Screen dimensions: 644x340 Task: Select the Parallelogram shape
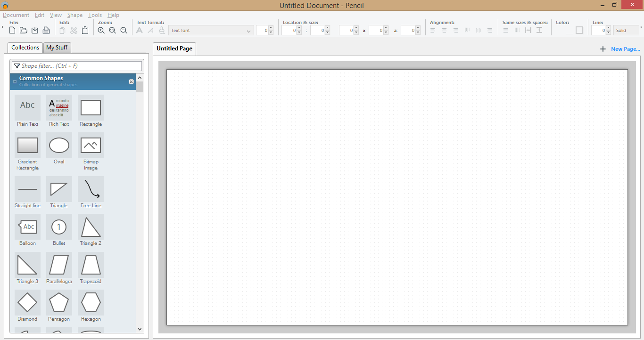(x=59, y=268)
